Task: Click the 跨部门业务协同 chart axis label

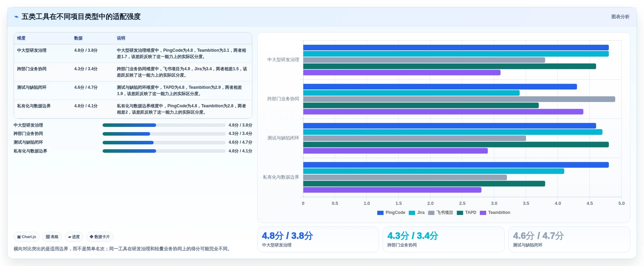Action: click(283, 99)
